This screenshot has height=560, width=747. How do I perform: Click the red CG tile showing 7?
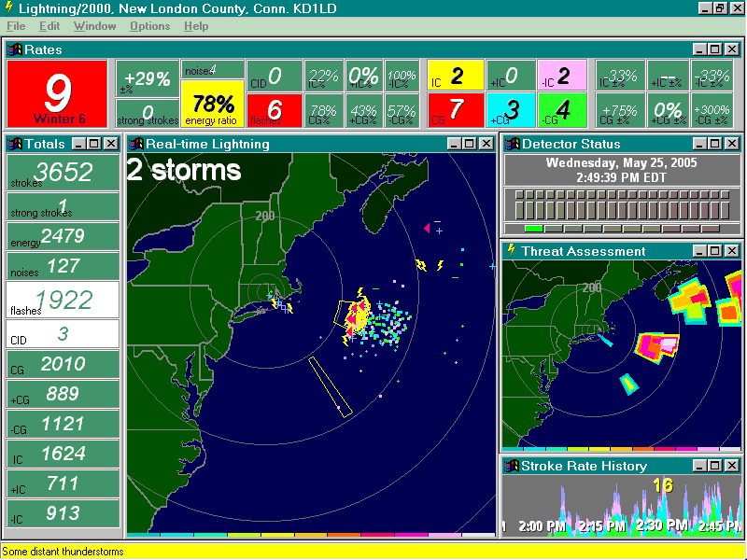point(456,110)
